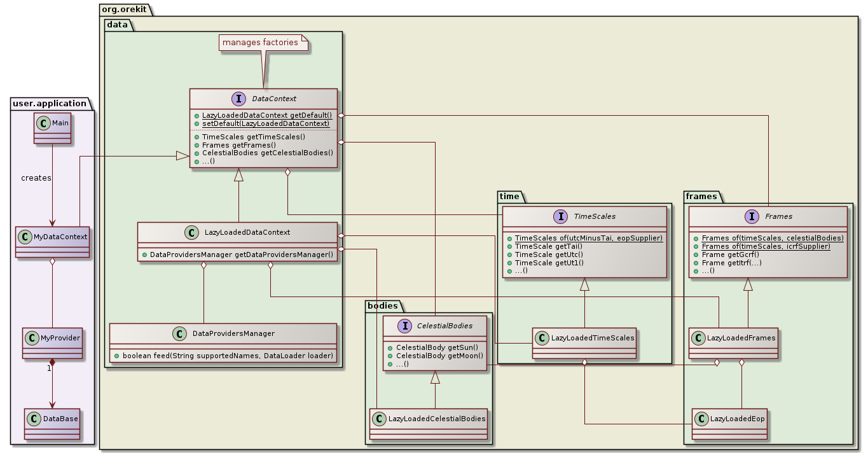The width and height of the screenshot is (868, 453).
Task: Select the org.orekit package label
Action: (x=125, y=10)
